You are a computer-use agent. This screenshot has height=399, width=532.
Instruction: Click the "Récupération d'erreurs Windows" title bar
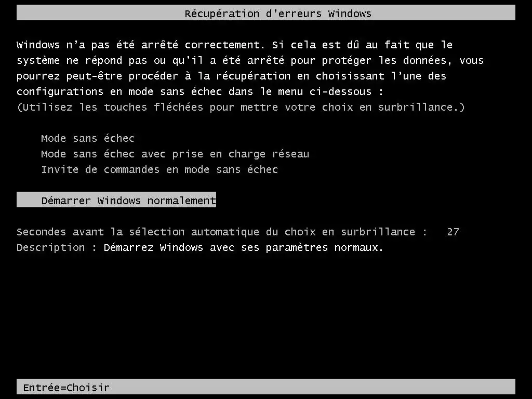tap(266, 13)
